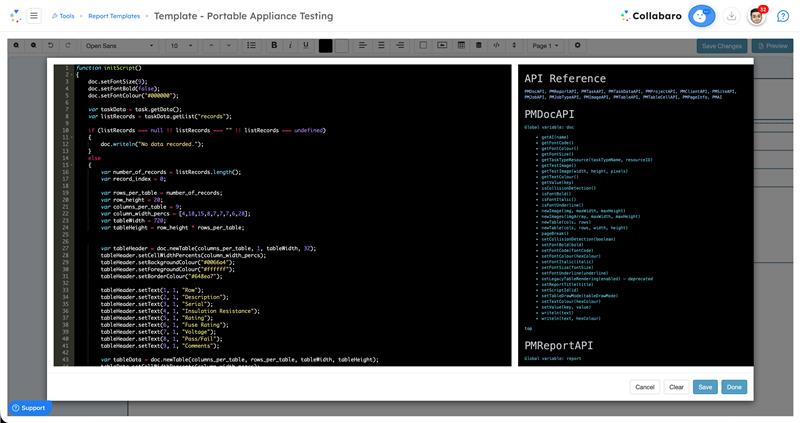The height and width of the screenshot is (423, 800).
Task: Click the pageBreak() reference entry
Action: pyautogui.click(x=555, y=233)
